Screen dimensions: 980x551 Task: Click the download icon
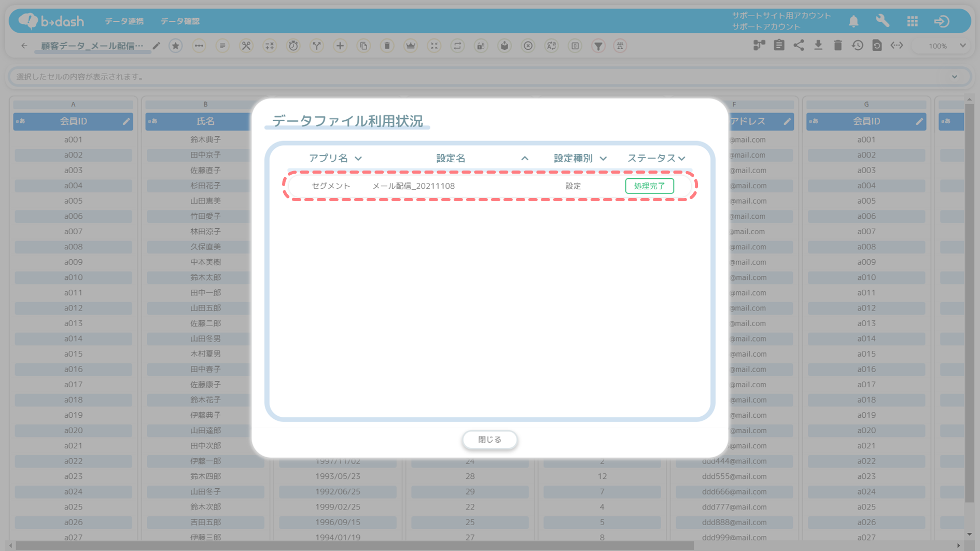point(818,46)
